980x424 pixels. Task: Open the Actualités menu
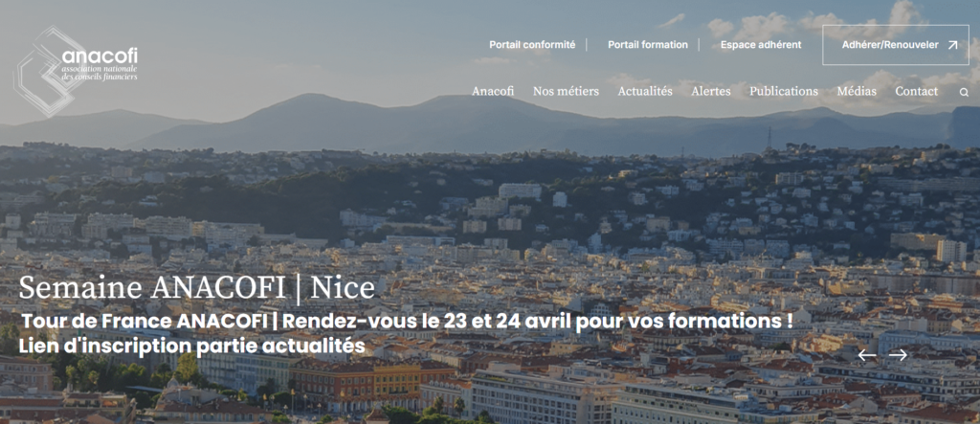click(x=645, y=92)
